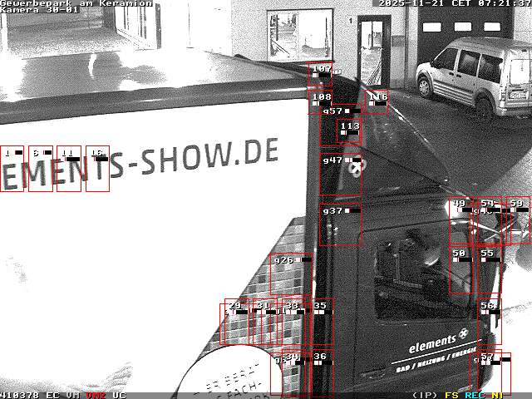Screen dimensions: 532x399
Task: Click the red VM2 status label
Action: pos(96,395)
